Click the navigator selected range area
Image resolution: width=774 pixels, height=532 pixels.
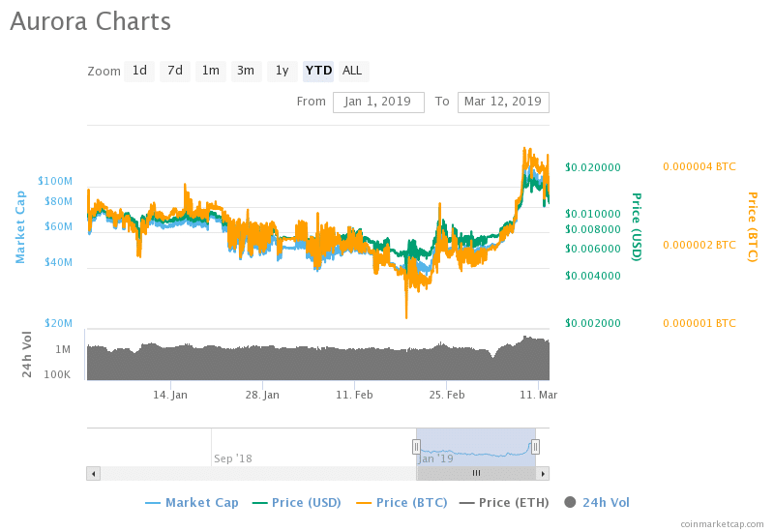(476, 447)
